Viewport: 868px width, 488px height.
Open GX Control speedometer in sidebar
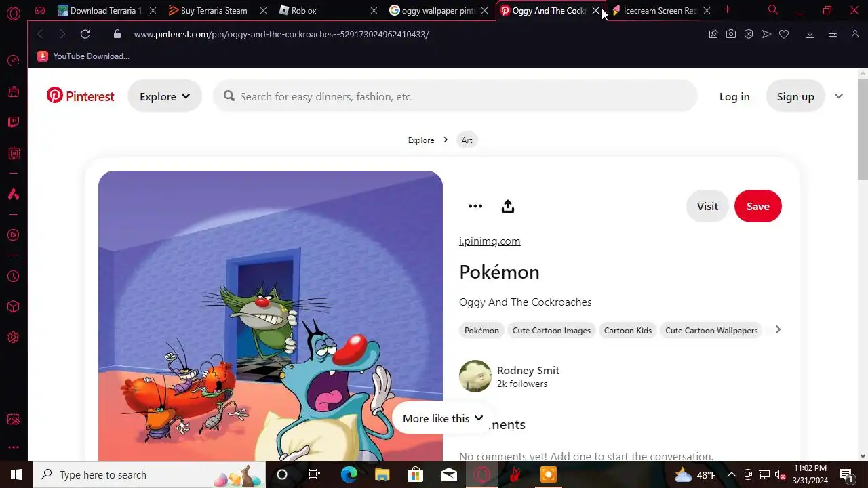[14, 61]
